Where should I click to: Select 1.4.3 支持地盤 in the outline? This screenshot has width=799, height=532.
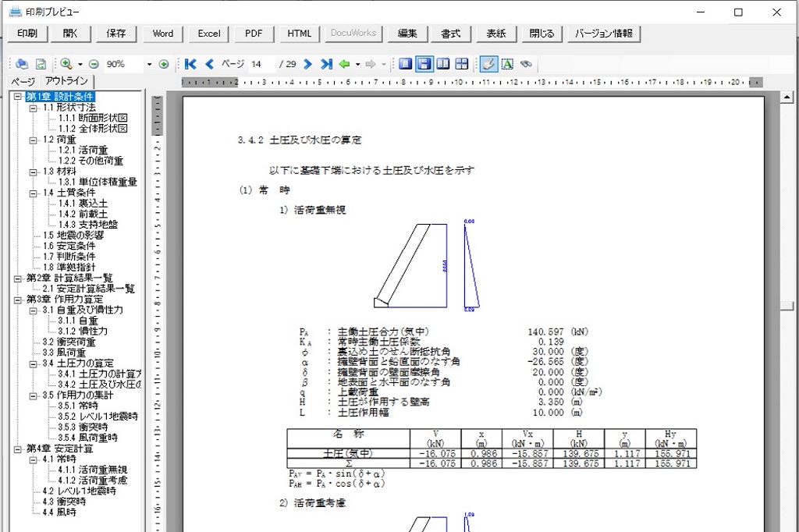pos(87,225)
